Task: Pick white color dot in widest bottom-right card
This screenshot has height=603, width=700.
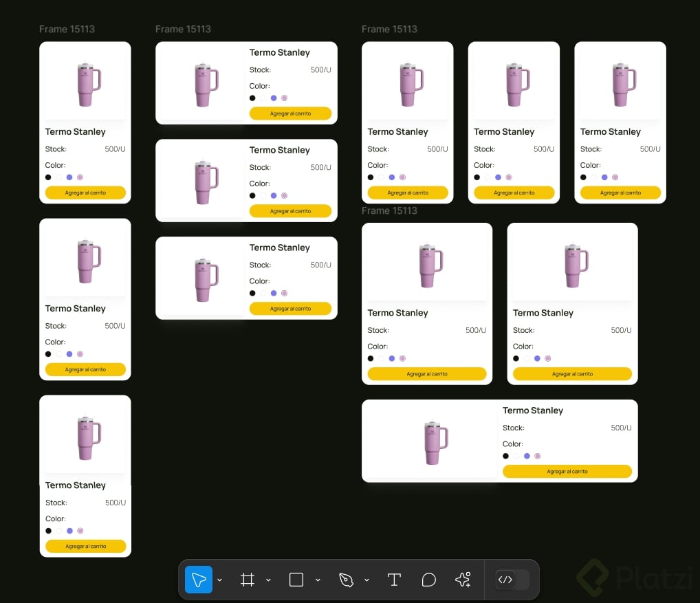Action: 516,456
